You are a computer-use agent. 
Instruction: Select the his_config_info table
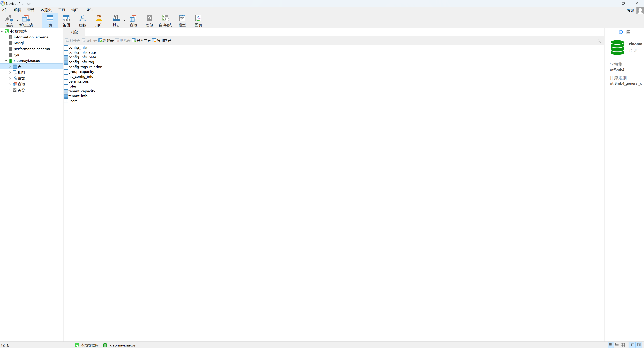pos(79,76)
